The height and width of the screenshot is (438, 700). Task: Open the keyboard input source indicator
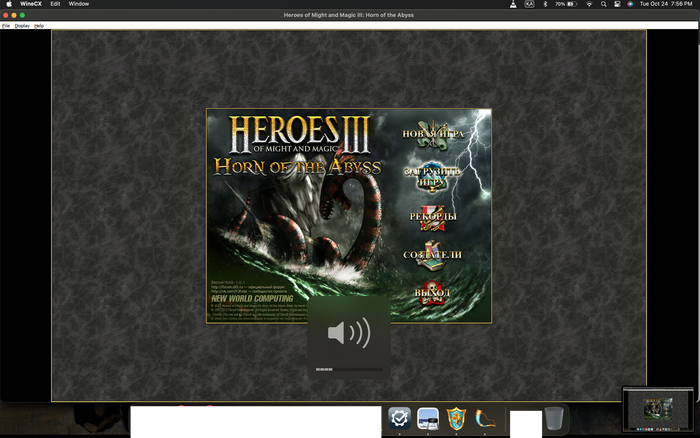pyautogui.click(x=529, y=4)
